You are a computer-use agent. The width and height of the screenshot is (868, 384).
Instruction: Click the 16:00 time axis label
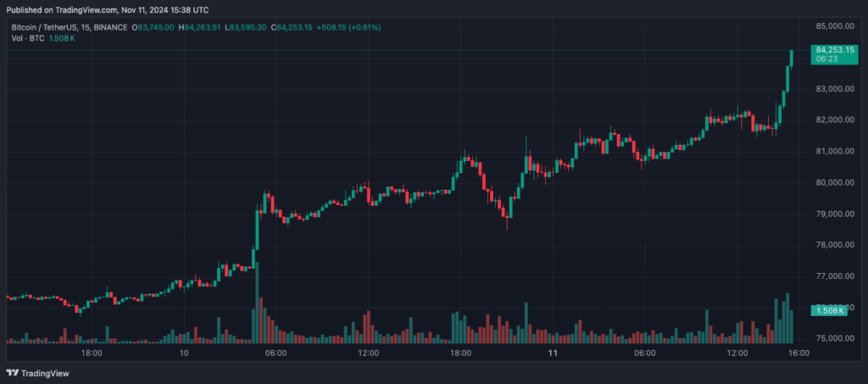pyautogui.click(x=798, y=353)
